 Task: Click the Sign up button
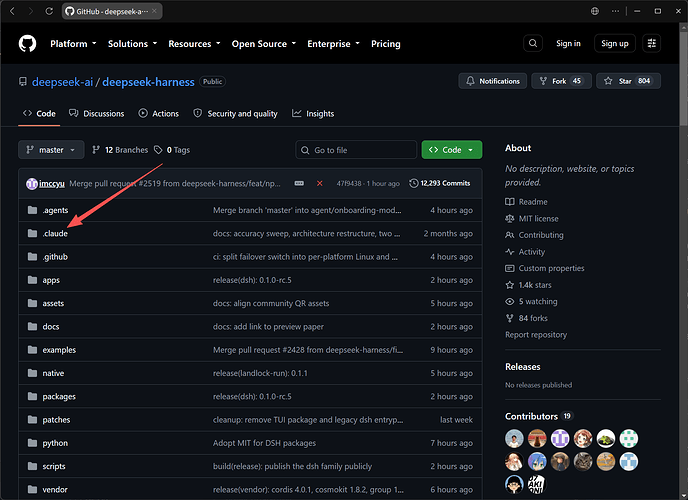615,43
